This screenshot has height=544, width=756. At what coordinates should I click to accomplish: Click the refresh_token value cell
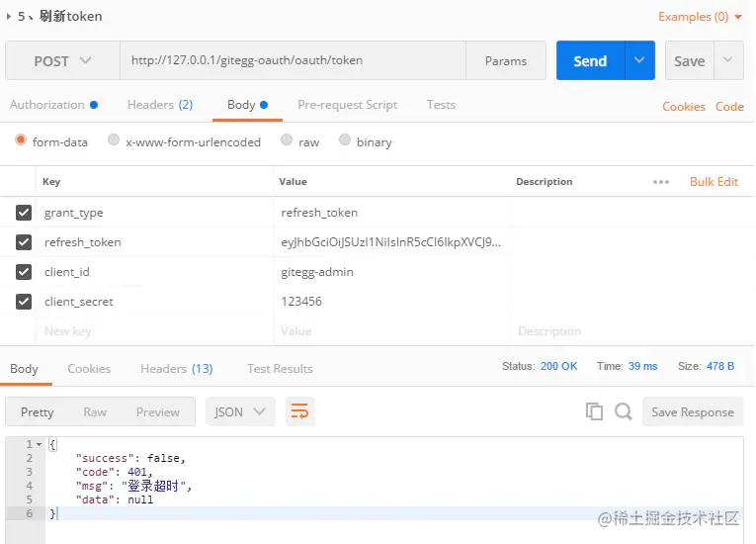(391, 241)
